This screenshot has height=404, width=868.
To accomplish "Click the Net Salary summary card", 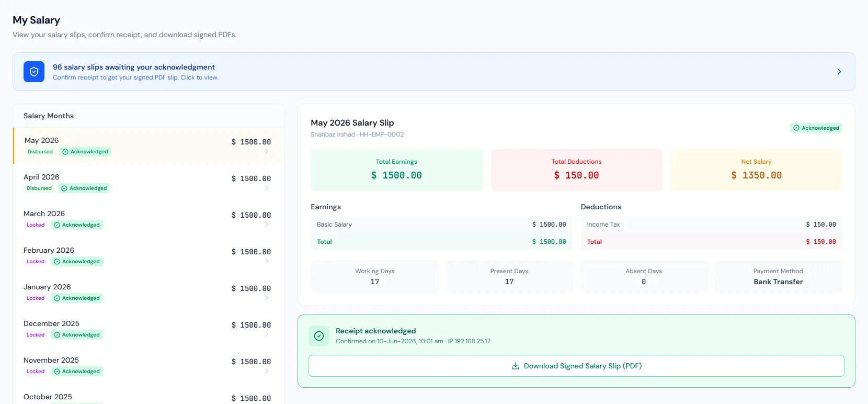I will (x=757, y=170).
